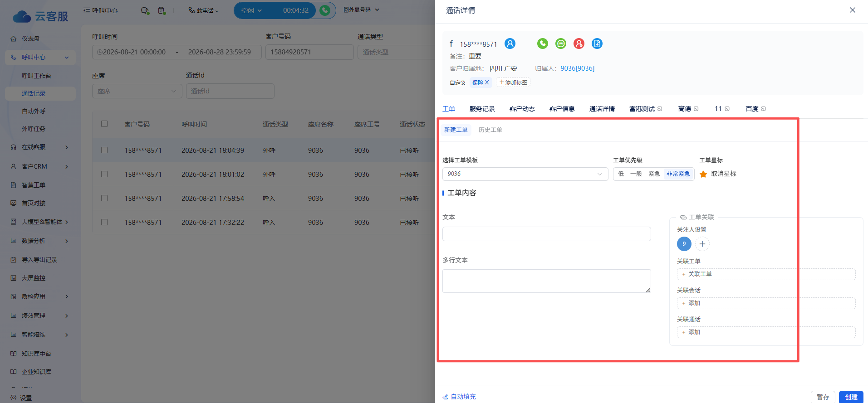Close the 通话详情 panel

click(x=853, y=10)
